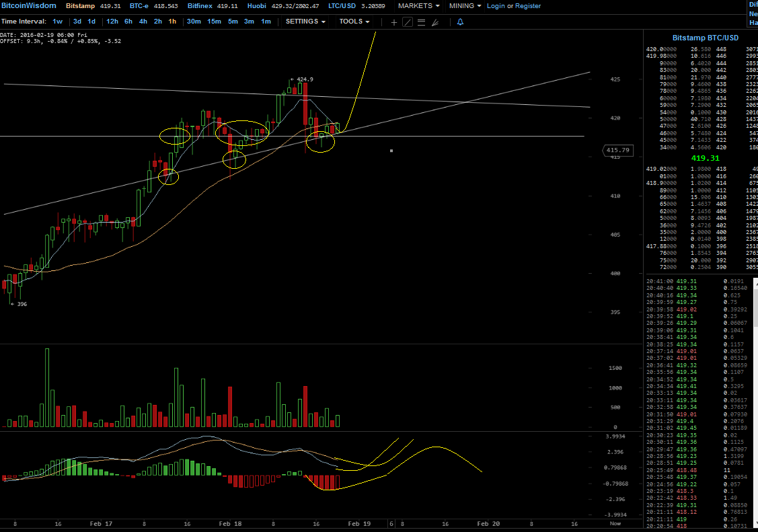Expand the MINING menu
Viewport: 758px width, 532px height.
[465, 6]
